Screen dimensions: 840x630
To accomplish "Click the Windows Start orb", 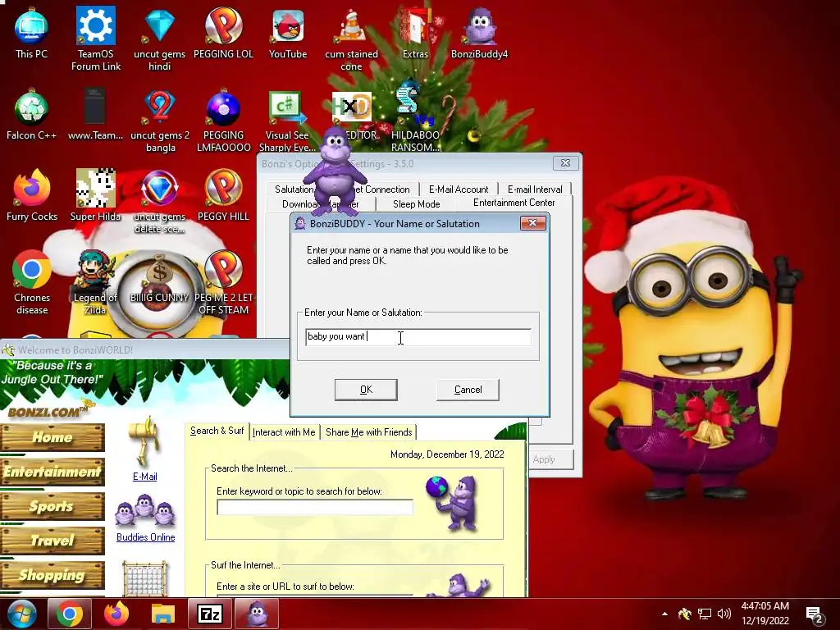I will [21, 614].
